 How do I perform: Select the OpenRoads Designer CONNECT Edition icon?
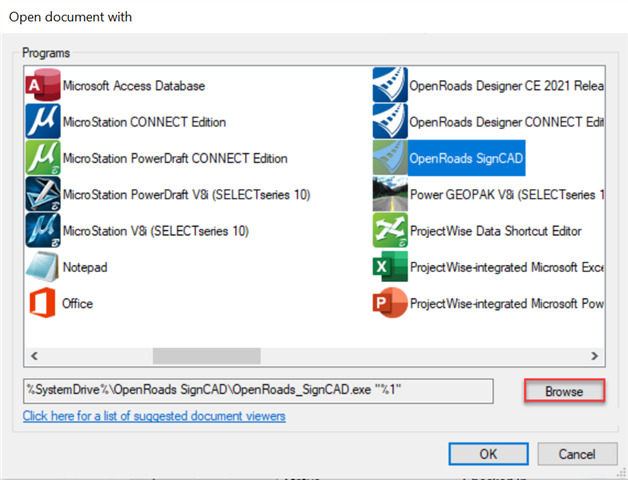point(390,121)
